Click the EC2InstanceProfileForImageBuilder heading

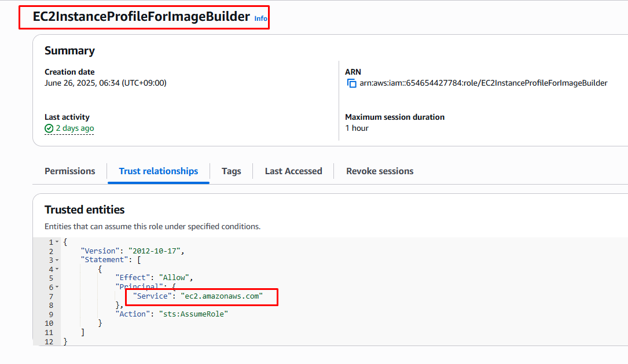click(141, 17)
